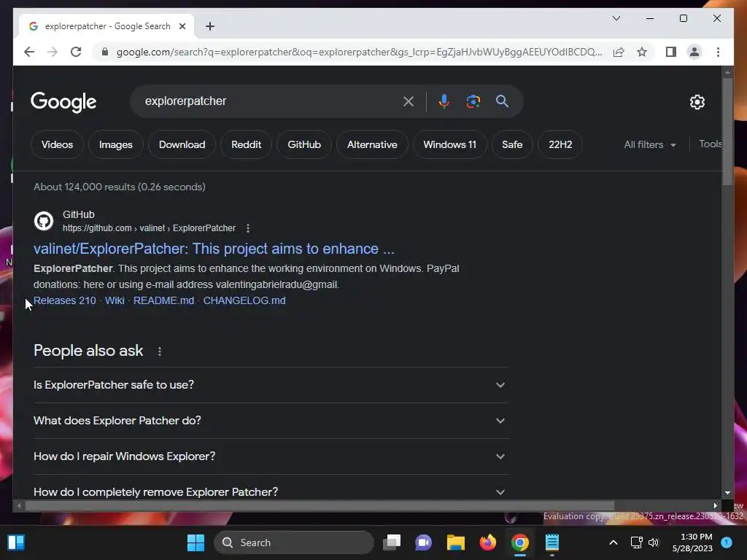
Task: Search by image with Google Lens icon
Action: [x=473, y=101]
